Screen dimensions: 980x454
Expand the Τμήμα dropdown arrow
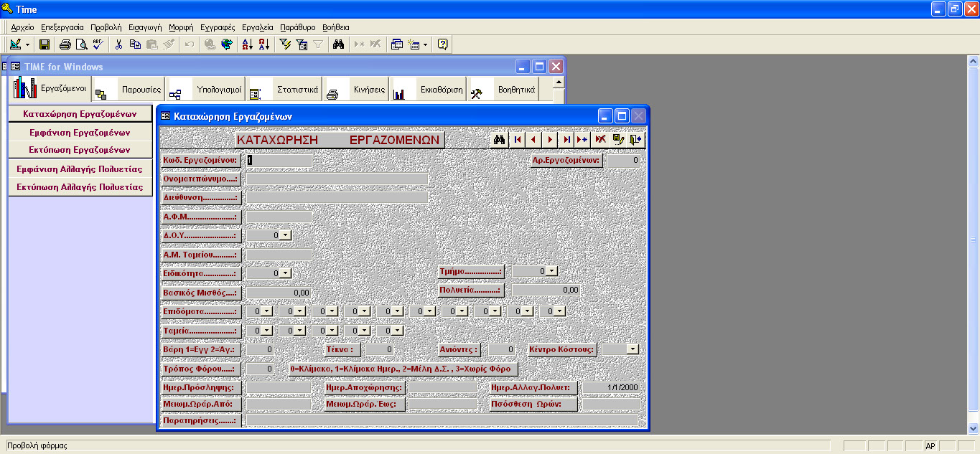tap(551, 271)
